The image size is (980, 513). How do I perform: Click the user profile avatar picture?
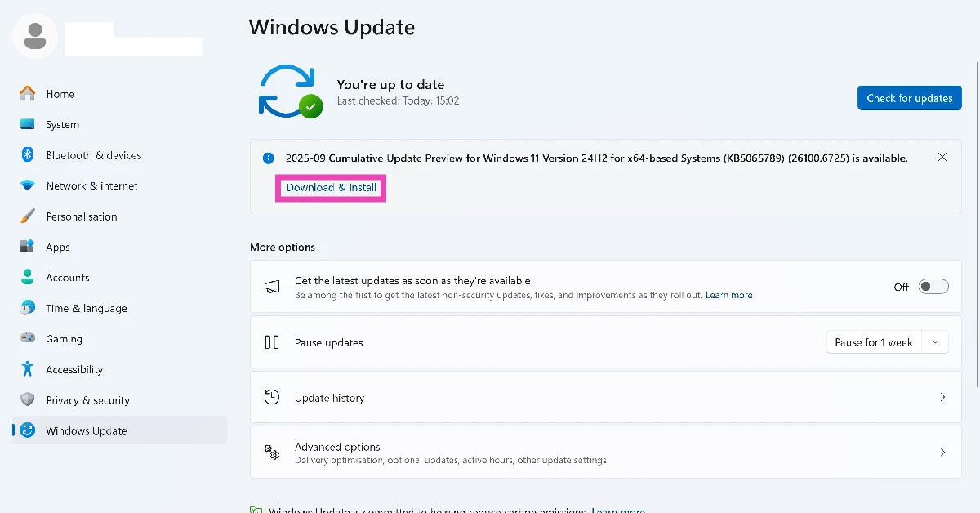point(35,35)
